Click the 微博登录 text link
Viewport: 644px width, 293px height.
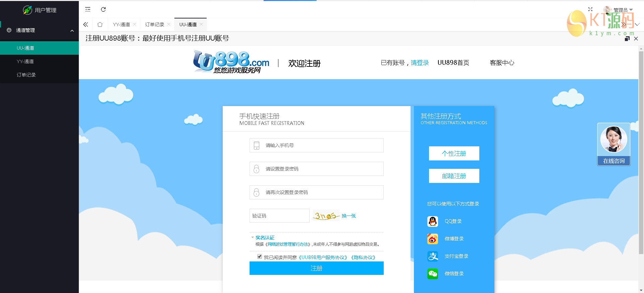click(x=454, y=239)
